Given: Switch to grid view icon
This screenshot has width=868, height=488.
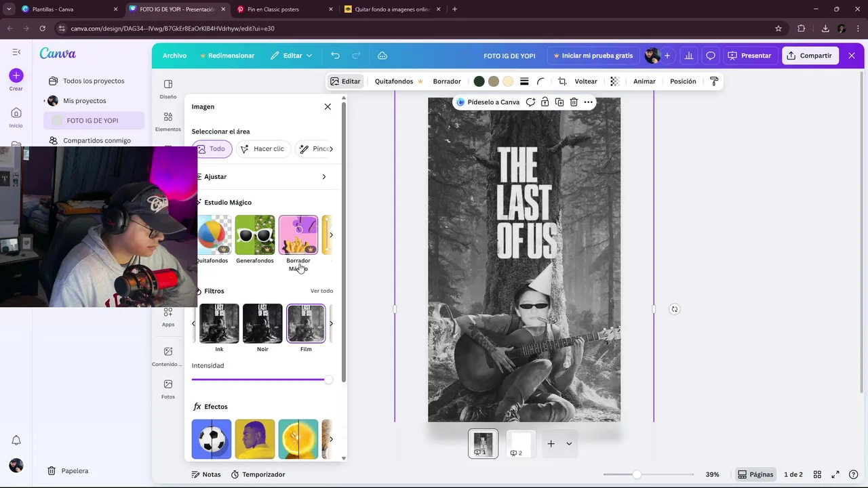Looking at the screenshot, I should pos(817,474).
